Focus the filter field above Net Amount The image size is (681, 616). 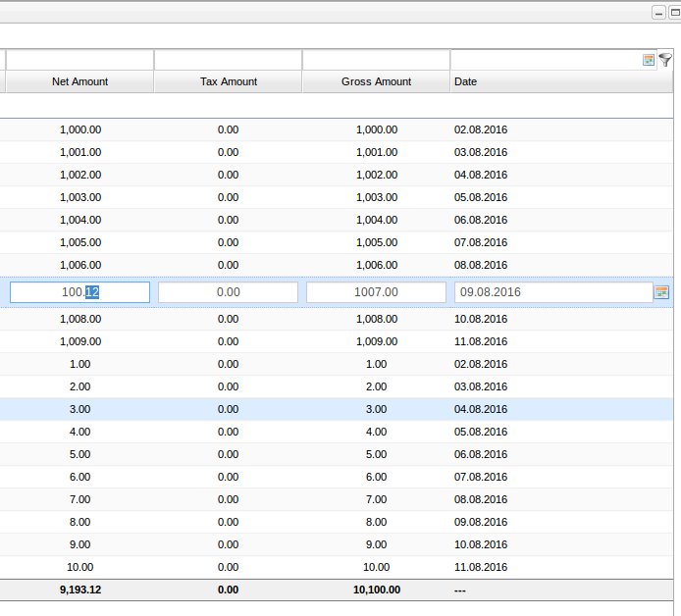[79, 60]
